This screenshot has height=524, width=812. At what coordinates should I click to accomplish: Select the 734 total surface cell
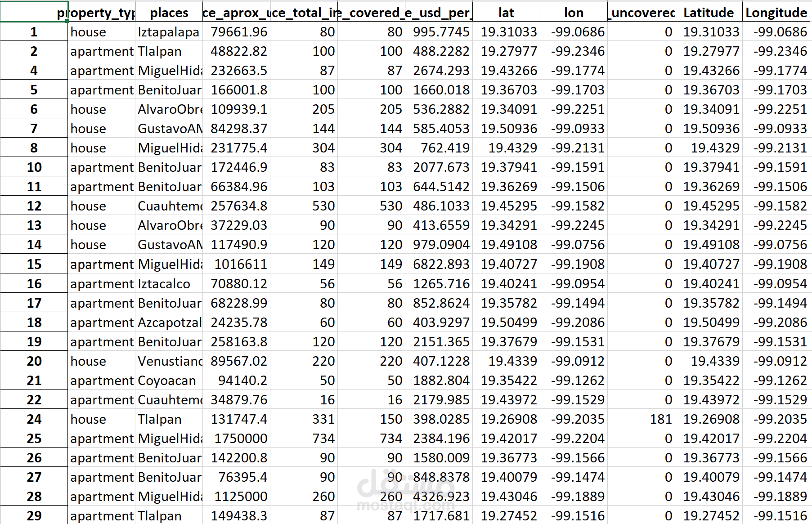[x=304, y=438]
